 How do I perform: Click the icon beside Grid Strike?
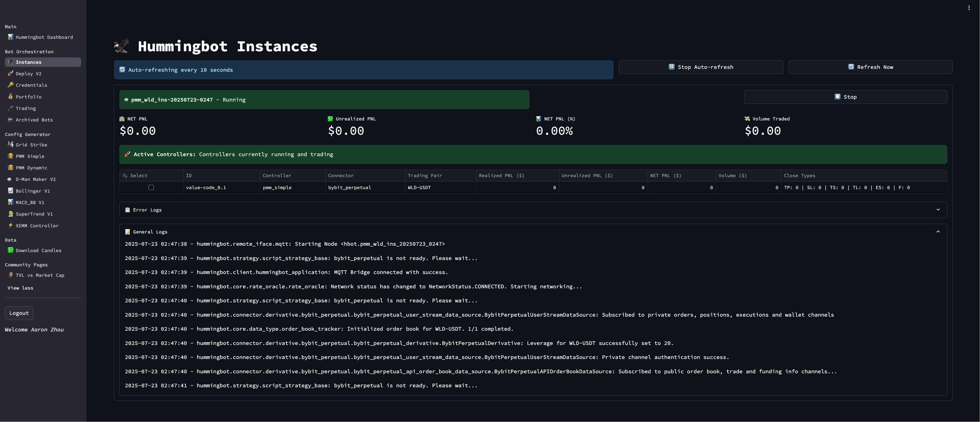[11, 144]
